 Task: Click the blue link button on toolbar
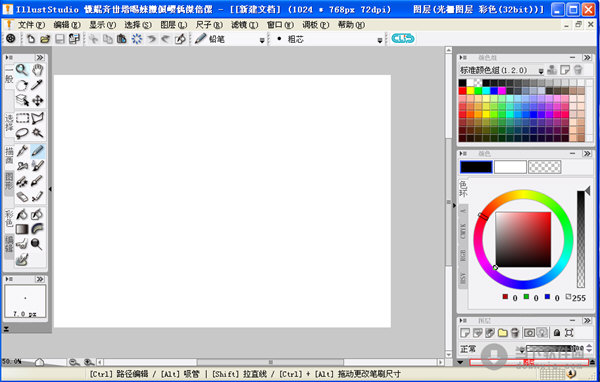point(403,38)
